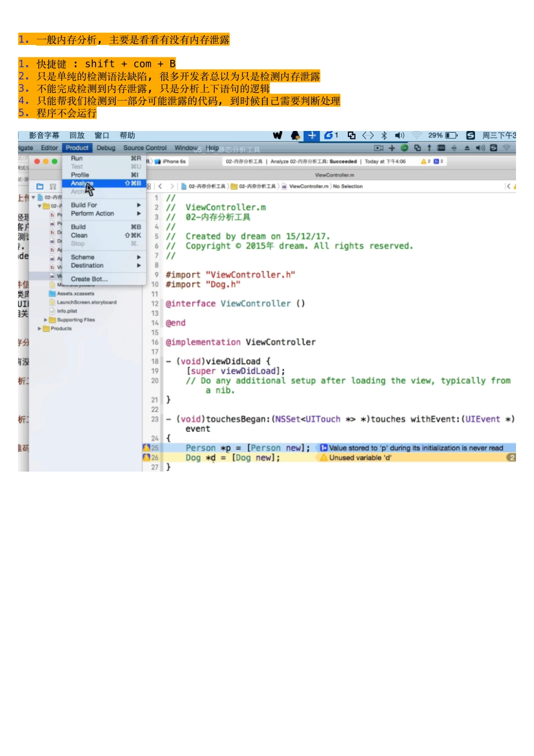
Task: Click the symbol navigator hierarchy icon
Action: click(53, 187)
